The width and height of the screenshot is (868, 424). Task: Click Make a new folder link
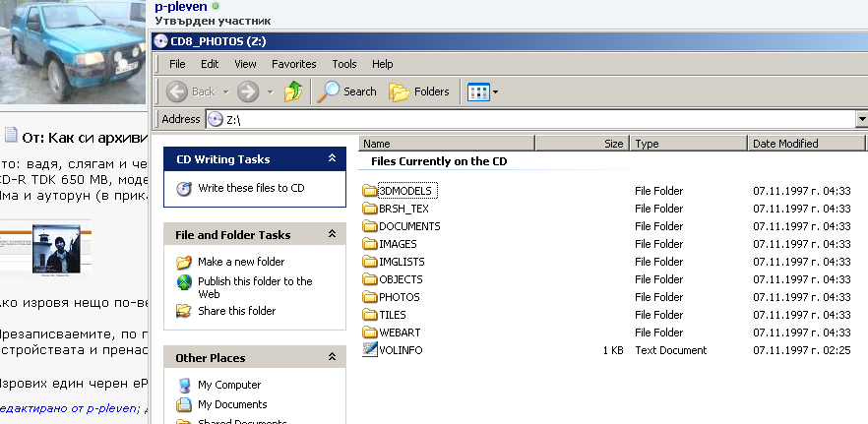coord(241,262)
